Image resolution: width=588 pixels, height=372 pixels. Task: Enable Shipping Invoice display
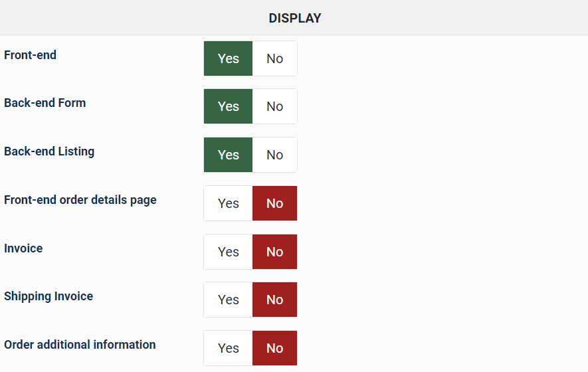tap(228, 300)
